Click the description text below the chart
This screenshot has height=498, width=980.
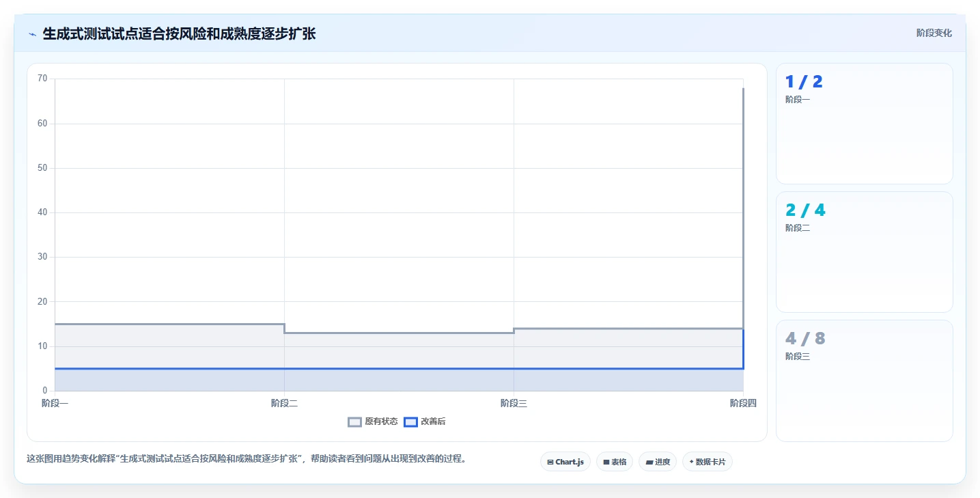[x=248, y=458]
